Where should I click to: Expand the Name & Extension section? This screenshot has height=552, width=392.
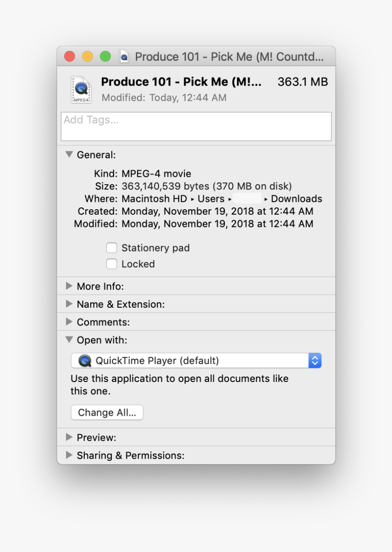(x=69, y=304)
